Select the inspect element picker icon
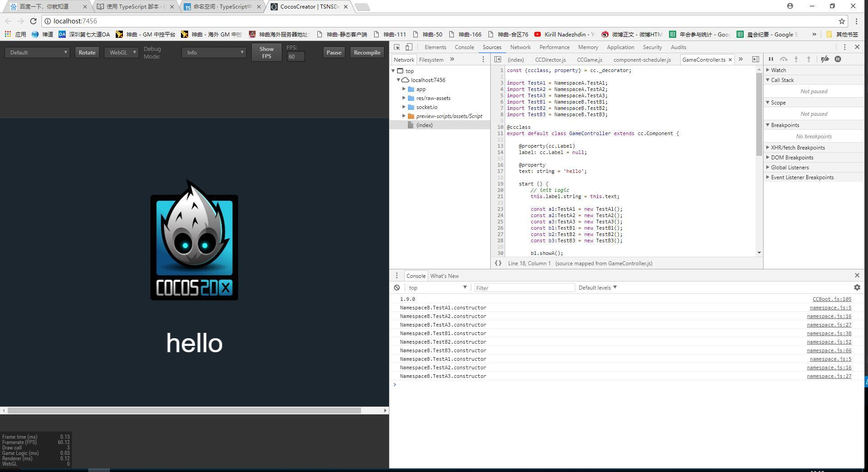Image resolution: width=868 pixels, height=472 pixels. click(x=397, y=47)
